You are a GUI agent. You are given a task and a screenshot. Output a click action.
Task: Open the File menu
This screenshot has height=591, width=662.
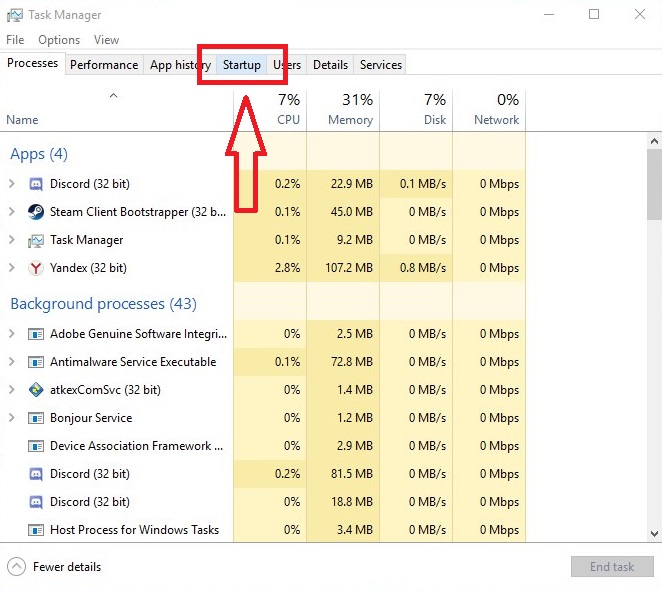[x=15, y=40]
